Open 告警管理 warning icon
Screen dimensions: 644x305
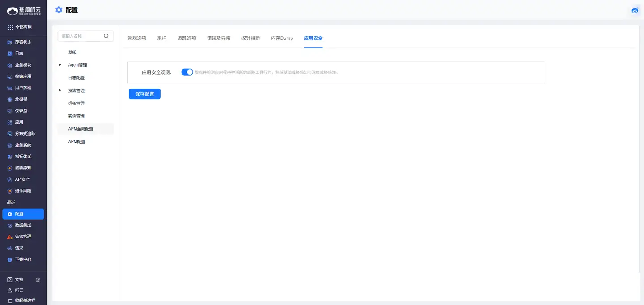(10, 237)
